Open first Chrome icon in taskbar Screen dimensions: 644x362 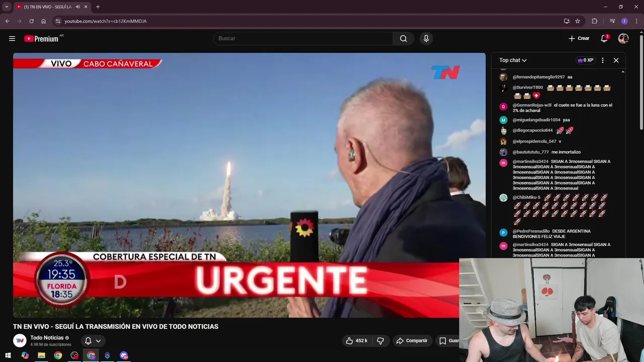58,355
